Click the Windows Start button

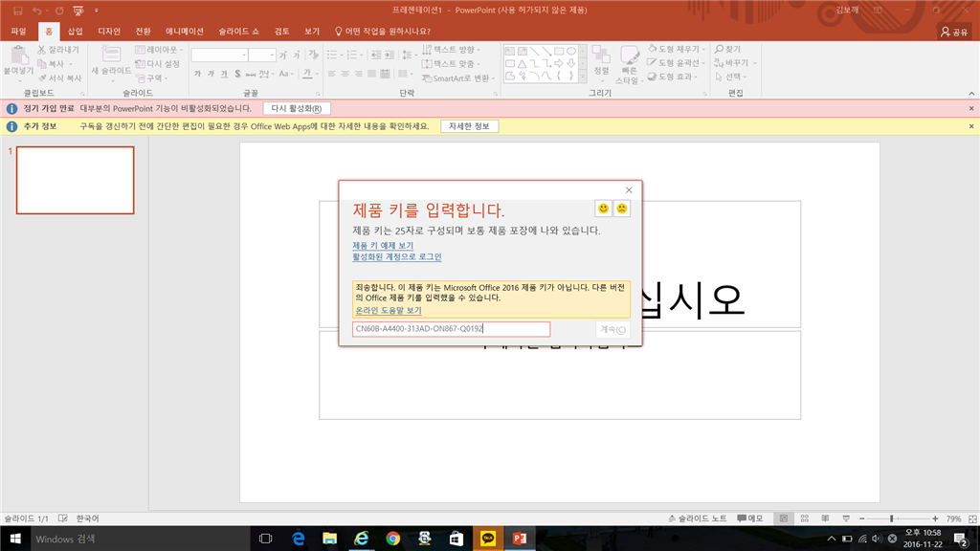[15, 539]
